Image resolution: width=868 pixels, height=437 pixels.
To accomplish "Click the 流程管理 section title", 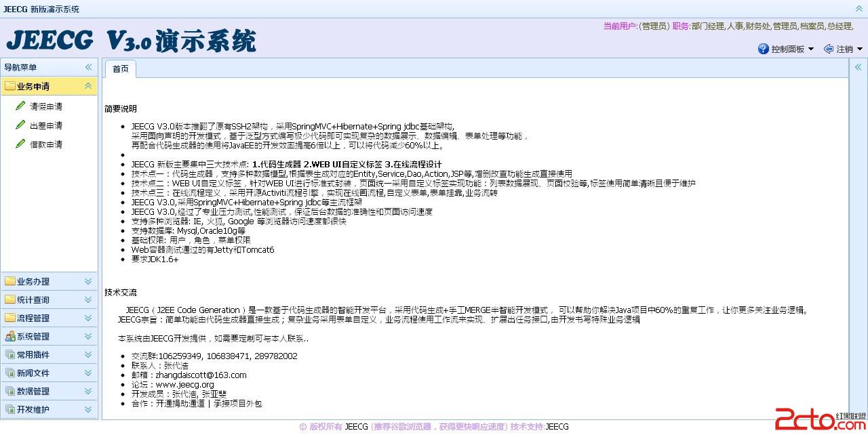I will [x=33, y=318].
